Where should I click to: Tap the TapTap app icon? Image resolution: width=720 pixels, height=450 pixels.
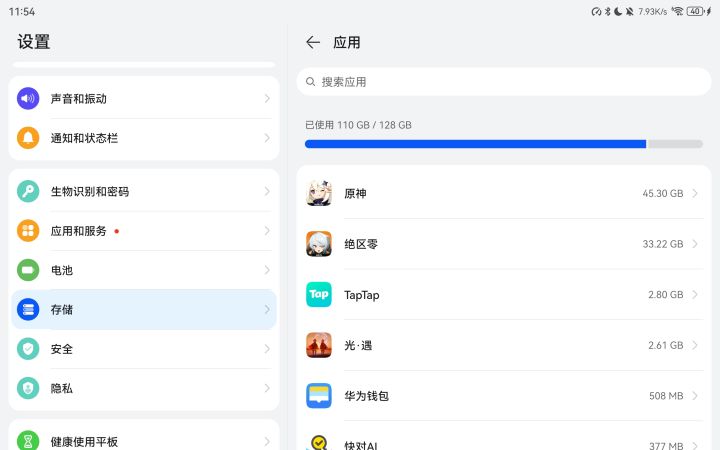click(x=319, y=295)
